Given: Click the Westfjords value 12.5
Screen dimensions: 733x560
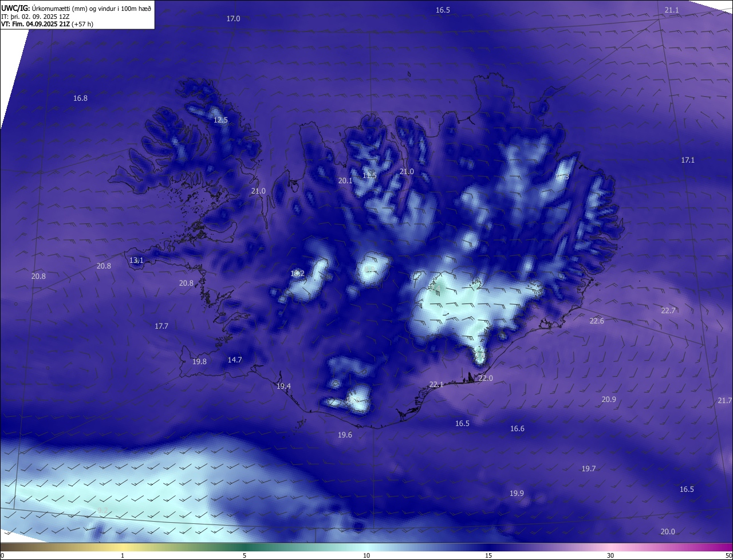Looking at the screenshot, I should 220,120.
